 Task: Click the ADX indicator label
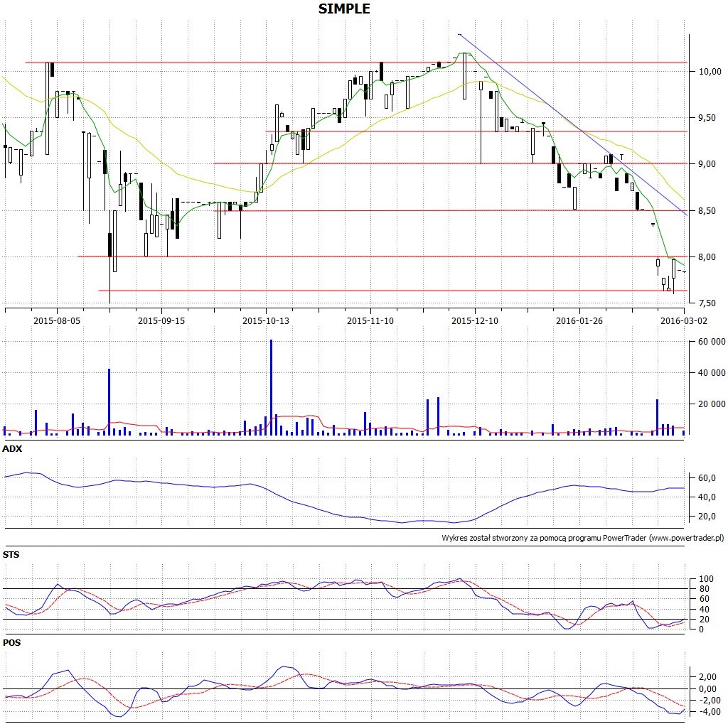coord(12,449)
